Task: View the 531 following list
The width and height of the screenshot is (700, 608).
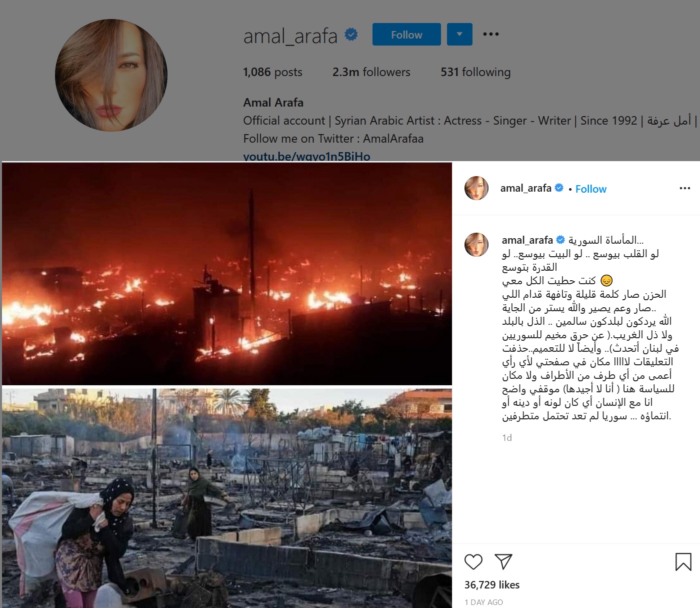Action: [475, 72]
